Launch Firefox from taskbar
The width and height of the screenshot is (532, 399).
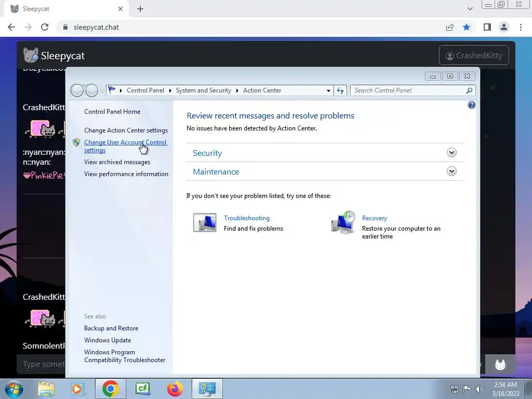click(175, 389)
